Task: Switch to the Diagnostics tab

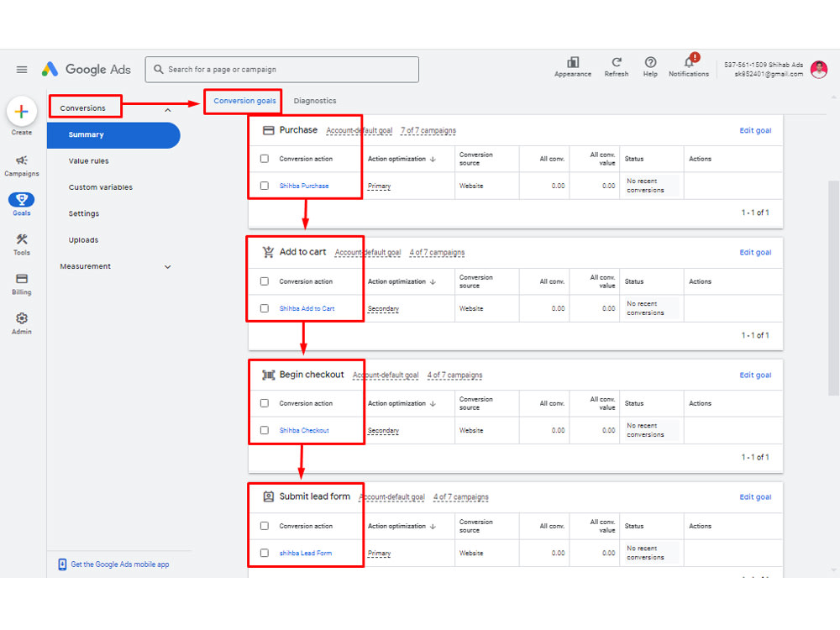Action: [315, 101]
